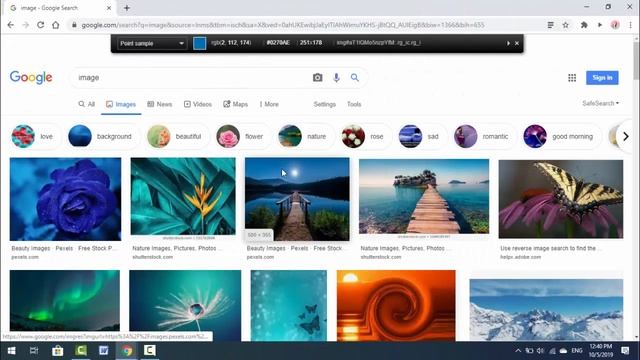640x360 pixels.
Task: Expand the color picker toolbar arrow
Action: point(508,43)
